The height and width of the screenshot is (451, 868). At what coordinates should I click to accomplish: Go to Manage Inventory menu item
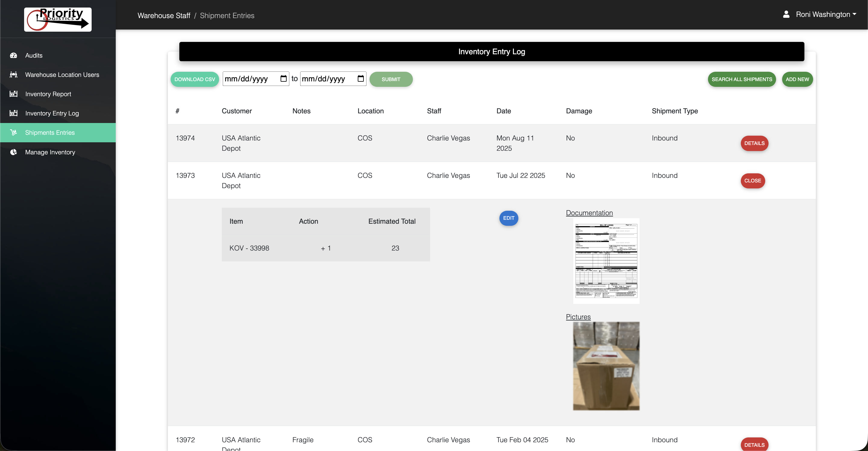coord(50,152)
